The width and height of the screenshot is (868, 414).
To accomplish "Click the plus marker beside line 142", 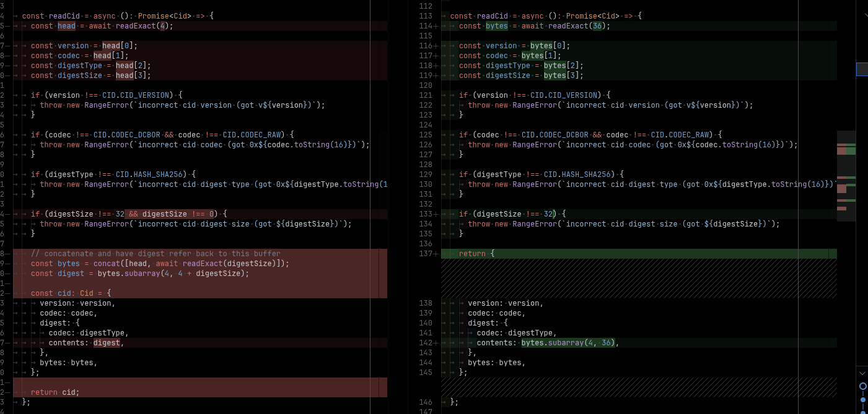I will click(x=436, y=343).
